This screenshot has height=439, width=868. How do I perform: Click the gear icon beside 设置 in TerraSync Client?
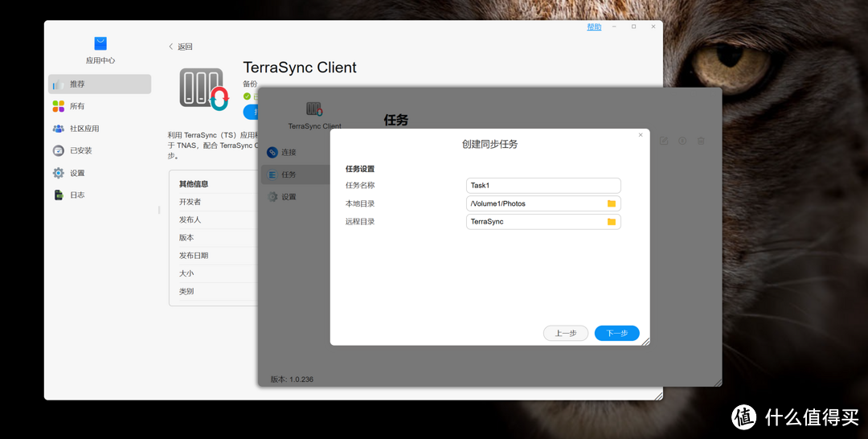tap(272, 196)
